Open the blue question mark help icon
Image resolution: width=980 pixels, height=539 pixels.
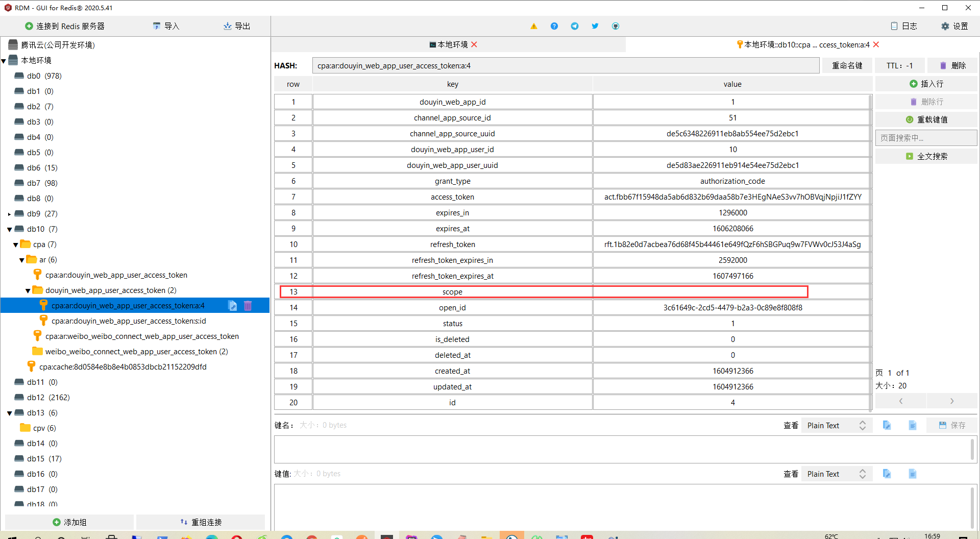pyautogui.click(x=554, y=26)
